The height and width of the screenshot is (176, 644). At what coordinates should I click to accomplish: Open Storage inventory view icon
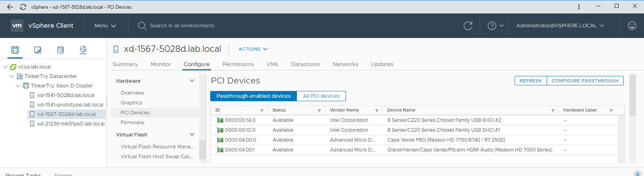click(60, 50)
